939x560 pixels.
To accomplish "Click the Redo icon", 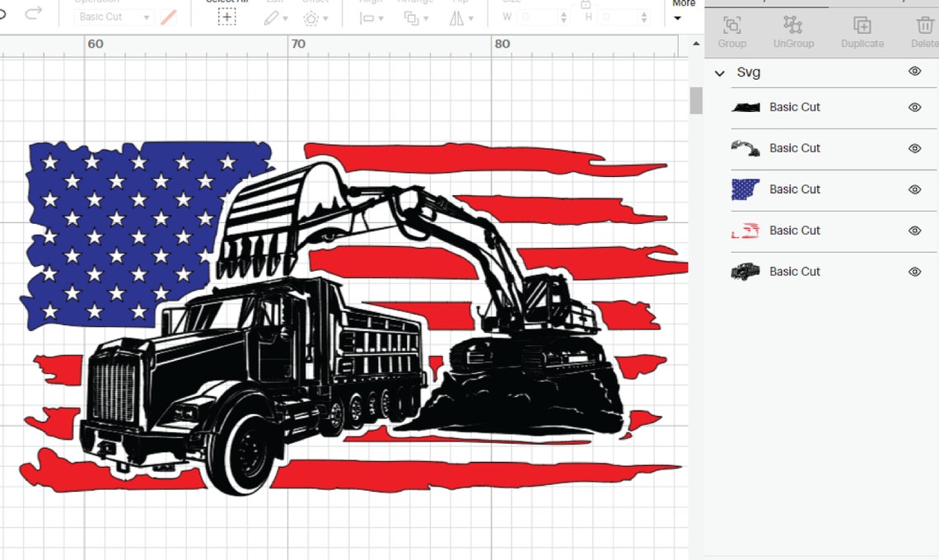I will (x=33, y=13).
